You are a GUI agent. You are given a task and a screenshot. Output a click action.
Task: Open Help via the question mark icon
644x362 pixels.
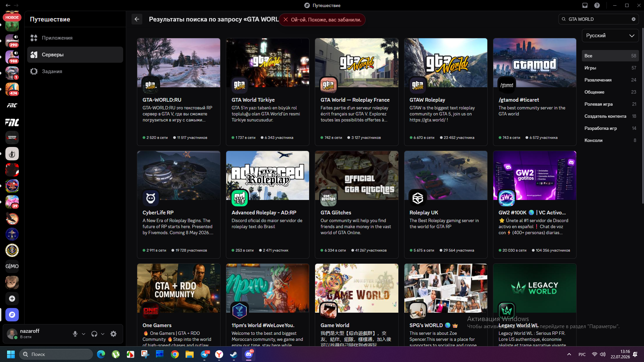[x=597, y=5]
